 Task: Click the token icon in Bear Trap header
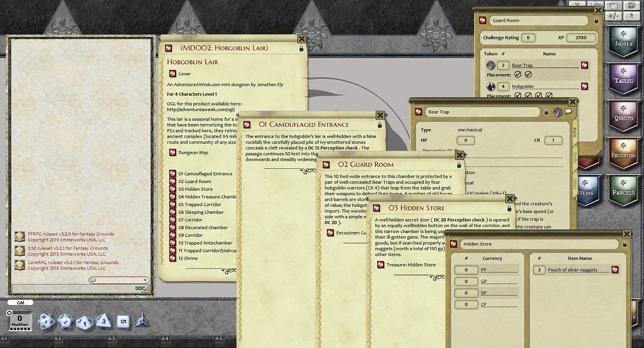pos(558,112)
